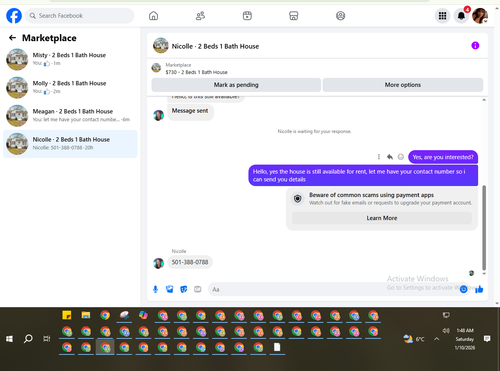Go to the Facebook Home icon
This screenshot has width=500, height=371.
pos(153,16)
